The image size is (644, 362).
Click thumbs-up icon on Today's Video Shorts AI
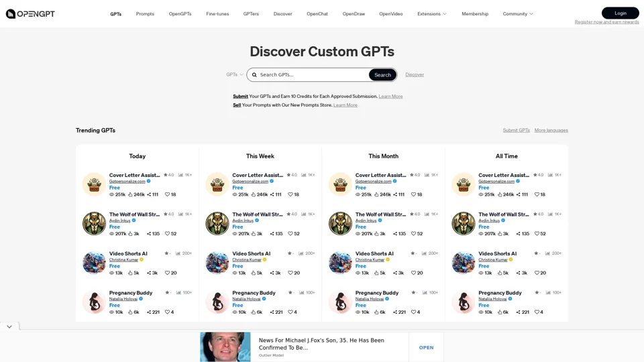pos(130,273)
